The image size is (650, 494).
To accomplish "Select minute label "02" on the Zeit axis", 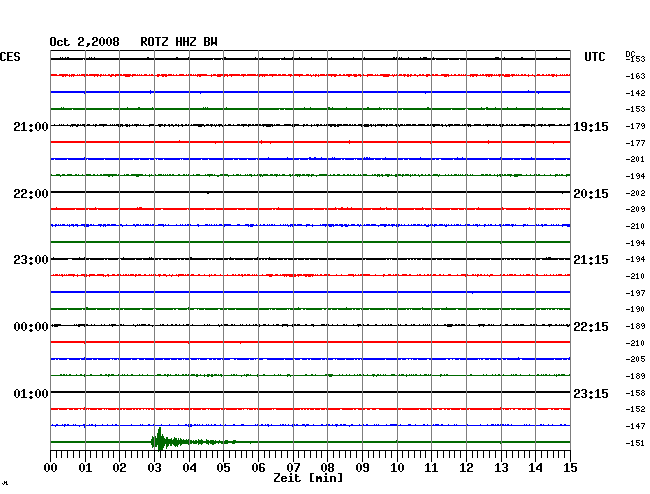I will tap(119, 468).
